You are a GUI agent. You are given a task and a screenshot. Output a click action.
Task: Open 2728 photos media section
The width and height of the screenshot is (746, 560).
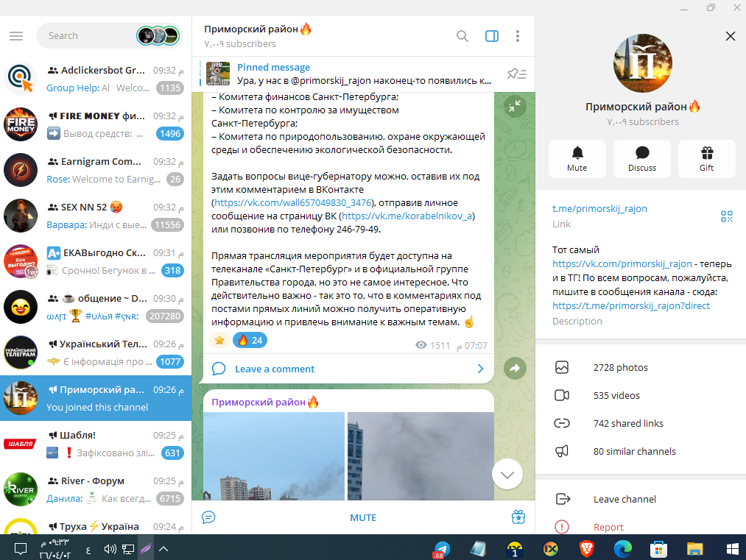point(641,367)
